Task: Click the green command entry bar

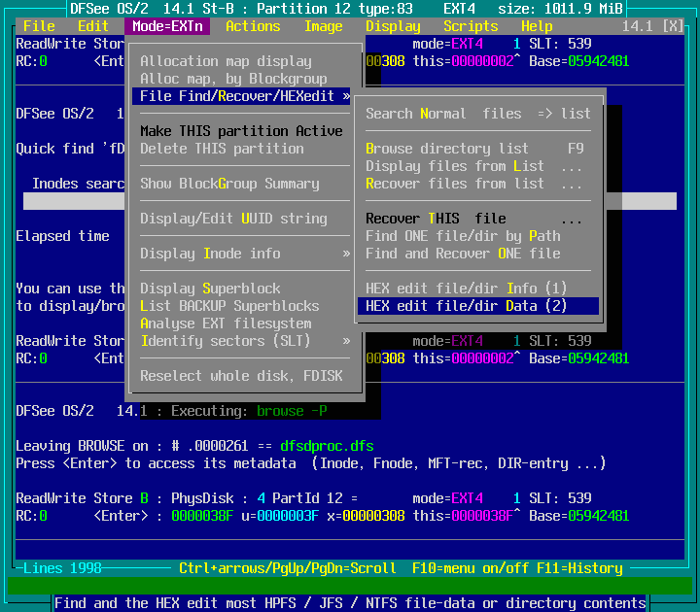Action: (350, 586)
